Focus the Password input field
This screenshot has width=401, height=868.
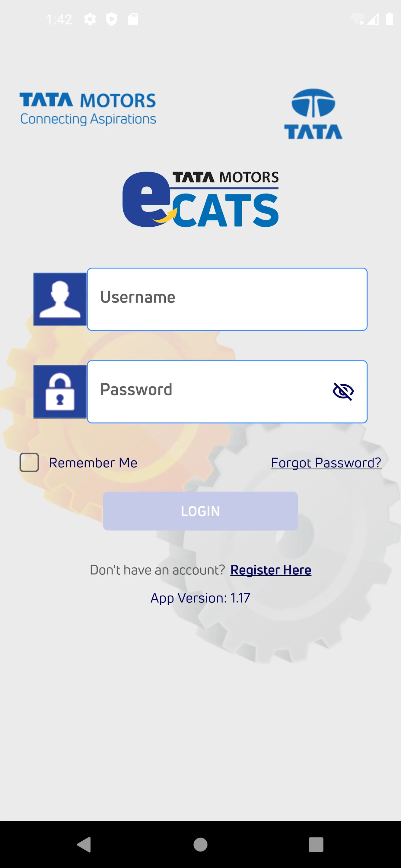(209, 392)
